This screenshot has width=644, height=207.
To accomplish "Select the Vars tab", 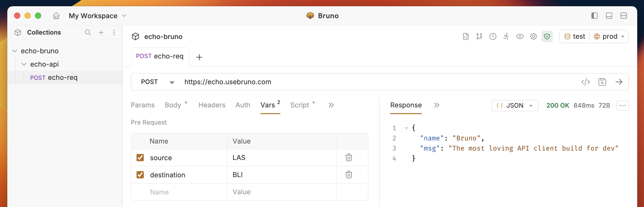I will pos(270,105).
